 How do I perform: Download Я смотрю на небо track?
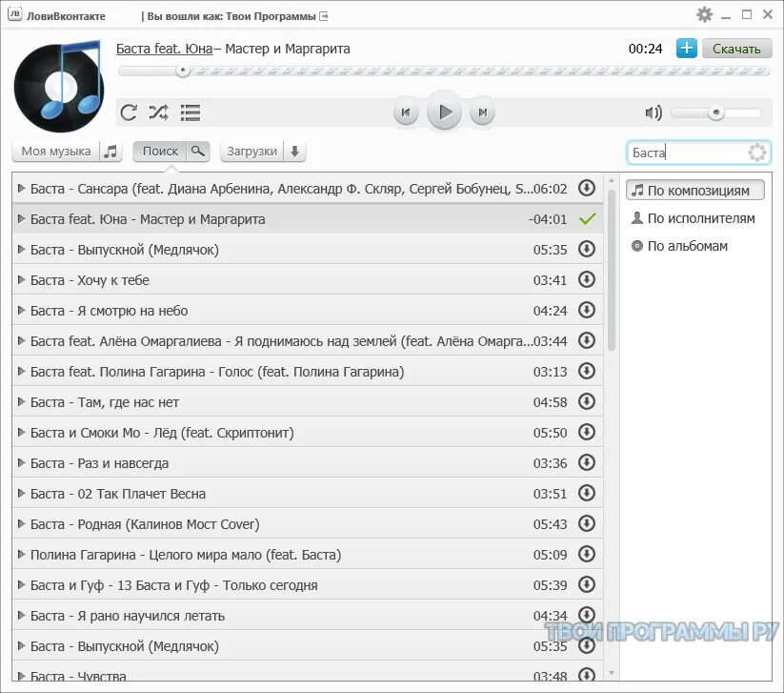point(587,310)
